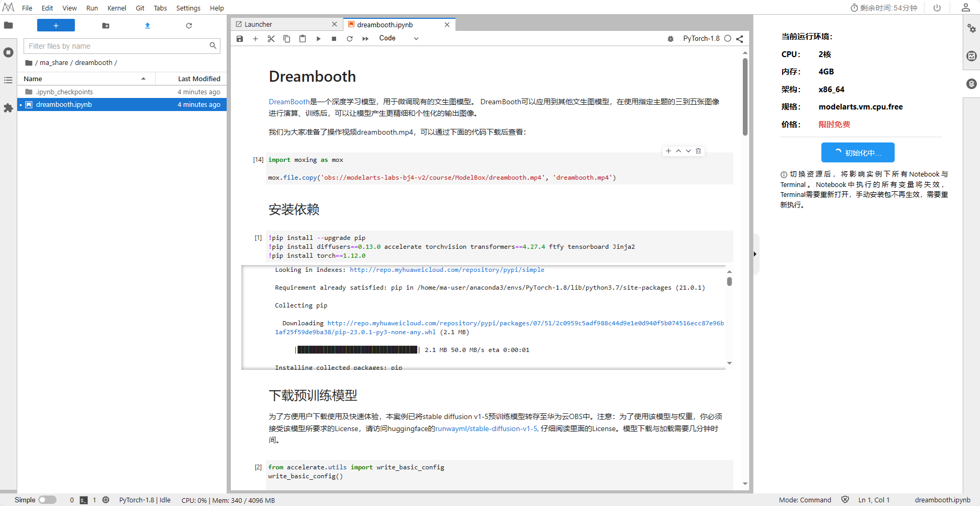Collapse the right environment panel handle
This screenshot has width=980, height=506.
pyautogui.click(x=755, y=254)
